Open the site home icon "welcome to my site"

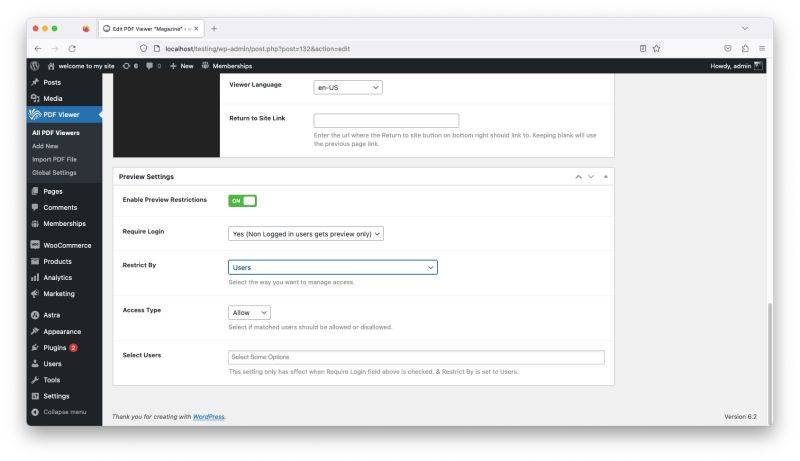point(81,66)
